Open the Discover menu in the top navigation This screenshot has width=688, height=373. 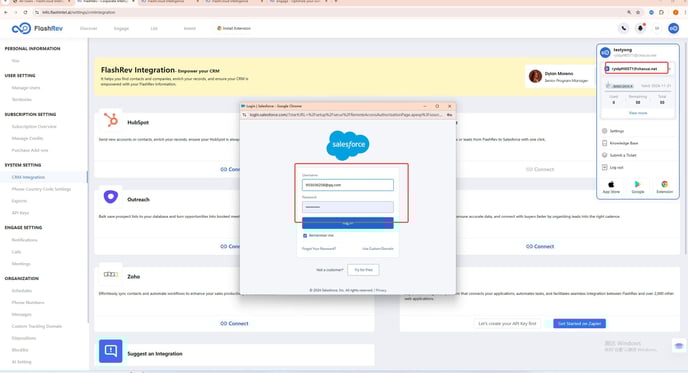88,29
